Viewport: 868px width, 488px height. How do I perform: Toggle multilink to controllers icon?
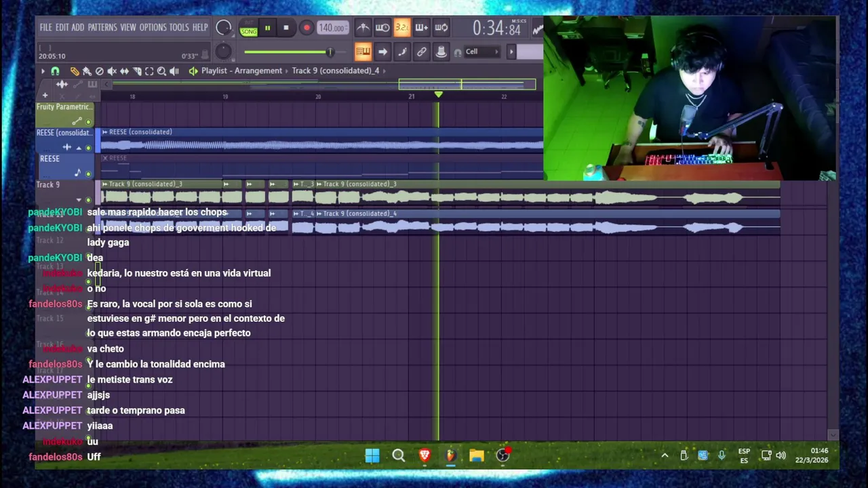pos(422,52)
